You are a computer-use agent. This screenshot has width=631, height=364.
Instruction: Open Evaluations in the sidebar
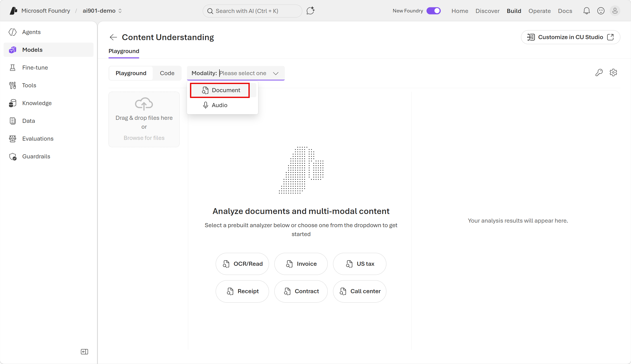point(49,139)
